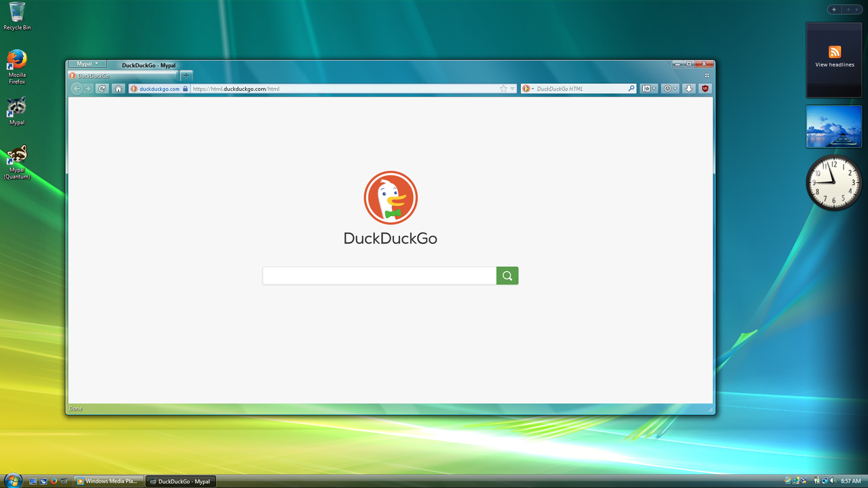Open the Mypal application menu button
This screenshot has width=868, height=488.
tap(87, 64)
